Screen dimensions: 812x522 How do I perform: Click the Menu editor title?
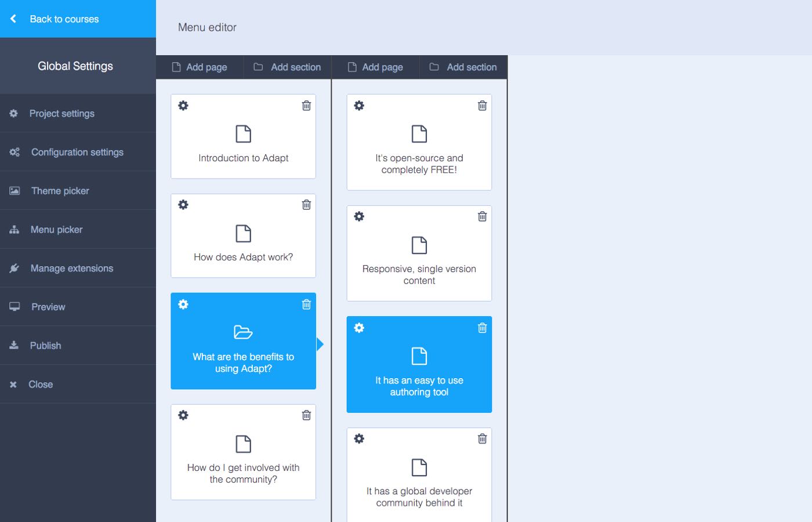[x=207, y=27]
